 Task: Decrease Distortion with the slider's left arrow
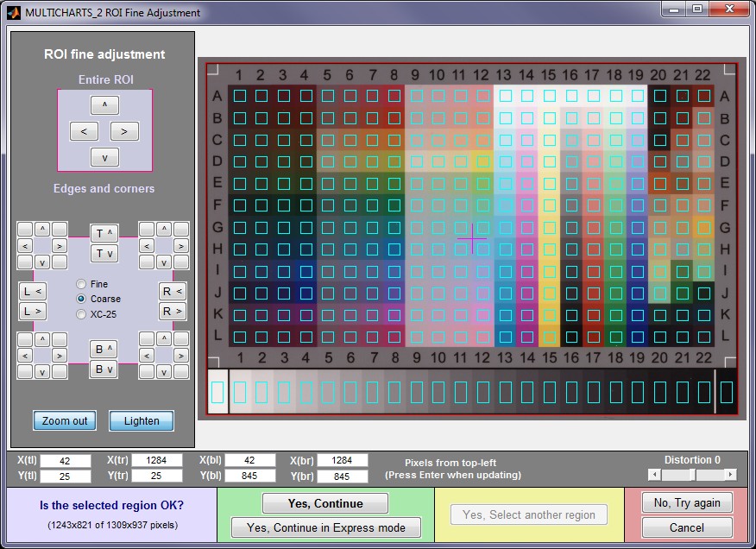click(x=654, y=475)
